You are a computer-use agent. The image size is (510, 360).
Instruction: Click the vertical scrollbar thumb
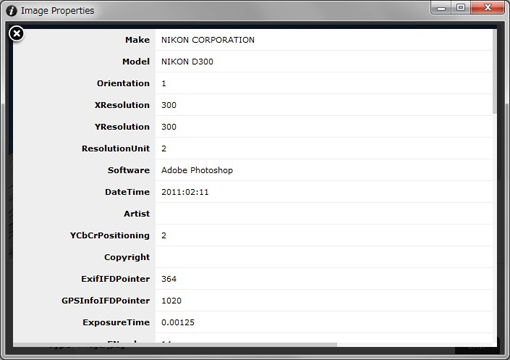click(494, 71)
